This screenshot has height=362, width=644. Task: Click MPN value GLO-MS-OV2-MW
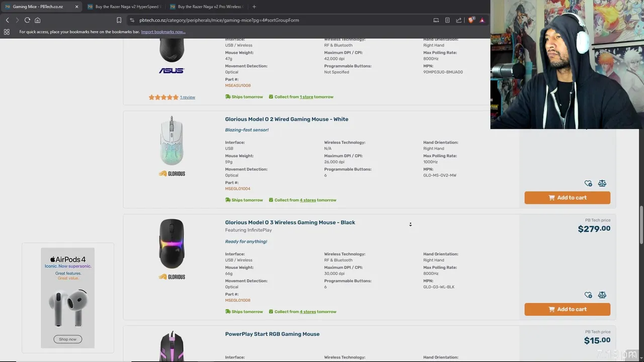point(440,175)
